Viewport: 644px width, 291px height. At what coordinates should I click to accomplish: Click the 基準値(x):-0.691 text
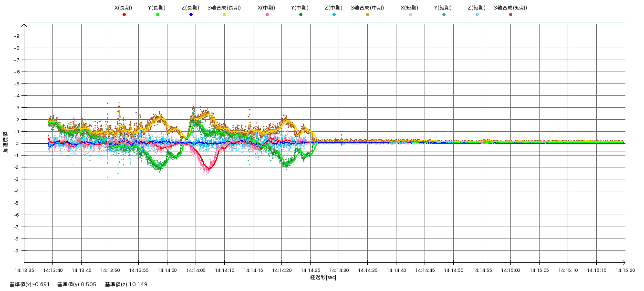tap(30, 285)
